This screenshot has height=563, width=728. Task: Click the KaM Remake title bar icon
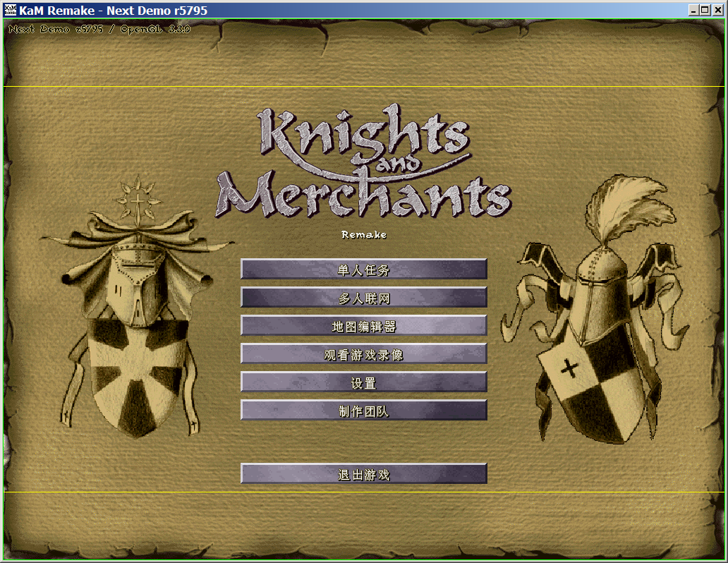tap(10, 10)
